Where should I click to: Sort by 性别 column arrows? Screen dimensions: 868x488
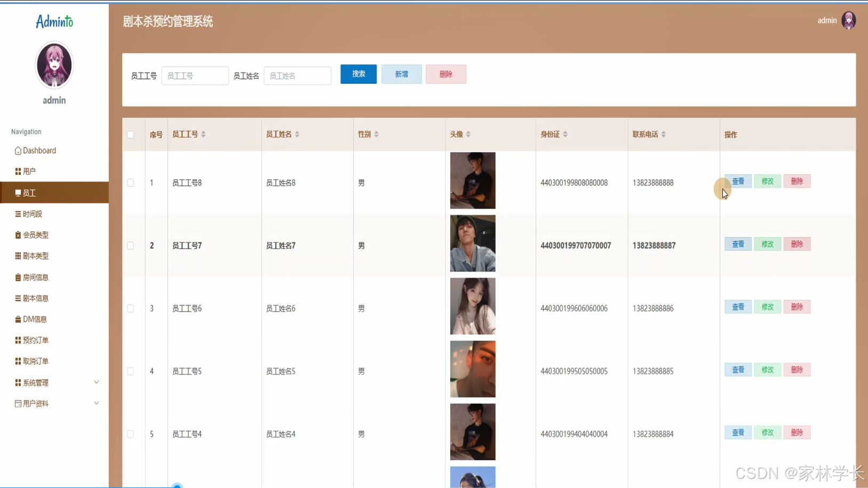point(376,134)
